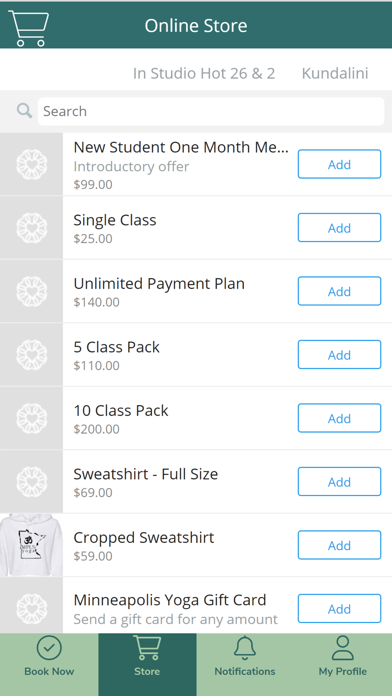Screen dimensions: 392x696
Task: Switch to the Kundalini category tab
Action: 335,73
